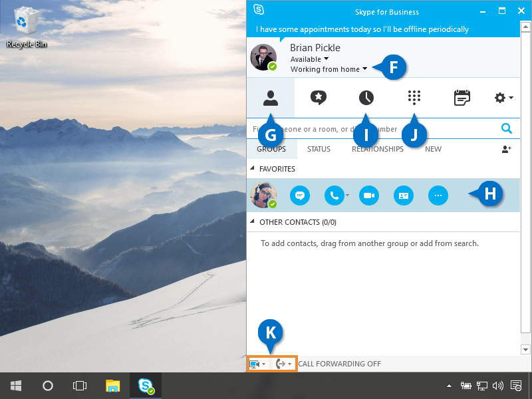Send instant message to favorite contact
The width and height of the screenshot is (532, 399).
click(300, 196)
